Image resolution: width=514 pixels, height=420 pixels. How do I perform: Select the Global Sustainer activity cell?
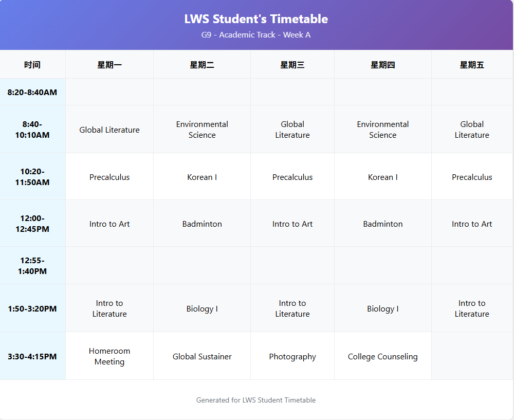pos(202,356)
